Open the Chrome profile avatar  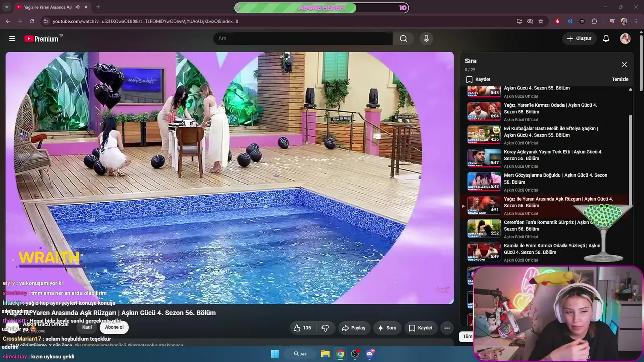[624, 21]
